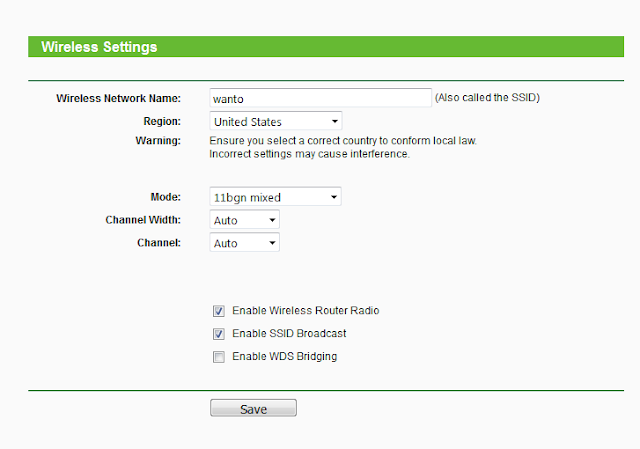Viewport: 640px width, 449px height.
Task: Expand the Channel Width dropdown
Action: [x=244, y=220]
